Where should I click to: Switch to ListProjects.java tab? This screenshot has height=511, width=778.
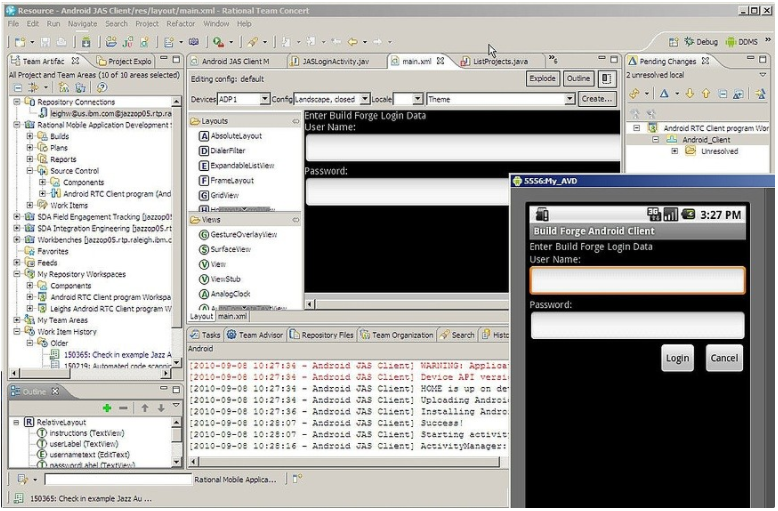pos(495,62)
